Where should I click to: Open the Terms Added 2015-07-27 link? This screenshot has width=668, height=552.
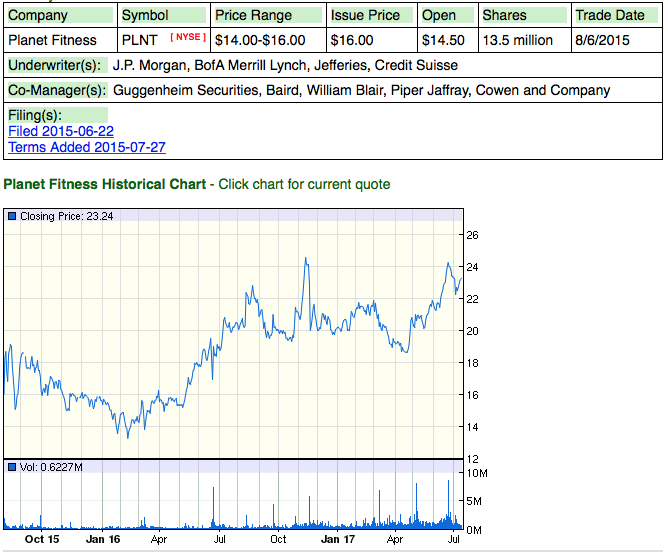pyautogui.click(x=87, y=147)
